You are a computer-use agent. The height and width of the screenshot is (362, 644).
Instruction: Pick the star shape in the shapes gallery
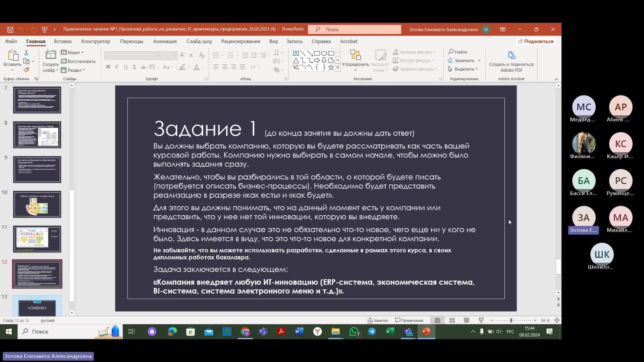coord(331,67)
